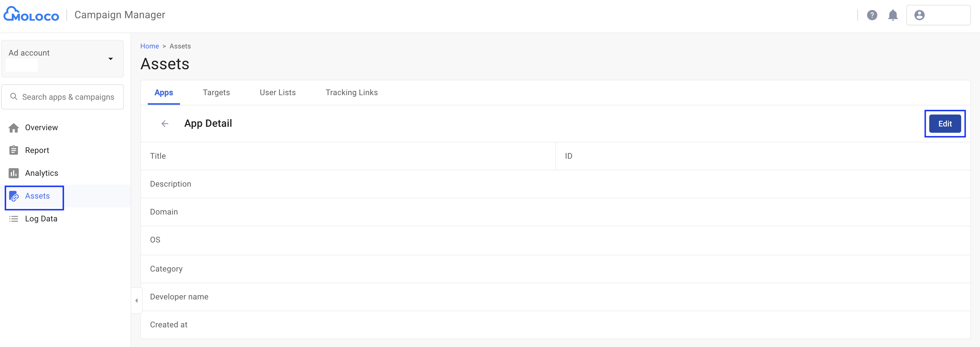Image resolution: width=980 pixels, height=347 pixels.
Task: Select the Assets link icon in sidebar
Action: (14, 196)
